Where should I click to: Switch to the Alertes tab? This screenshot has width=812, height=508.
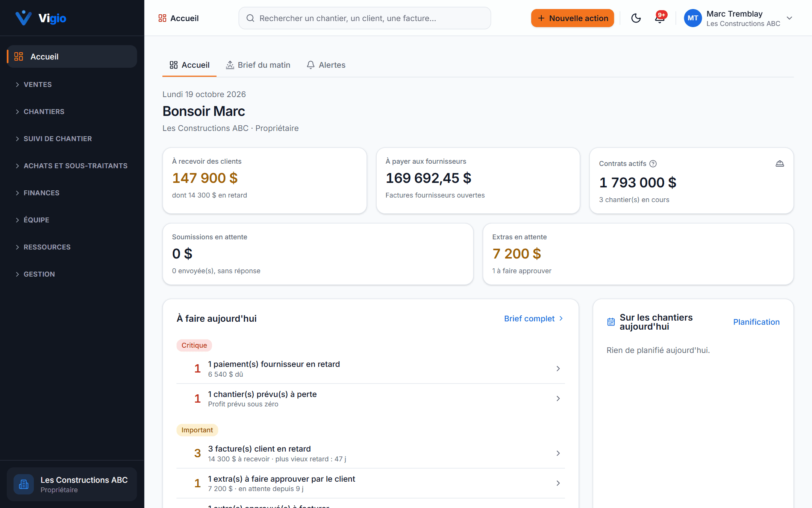coord(326,65)
